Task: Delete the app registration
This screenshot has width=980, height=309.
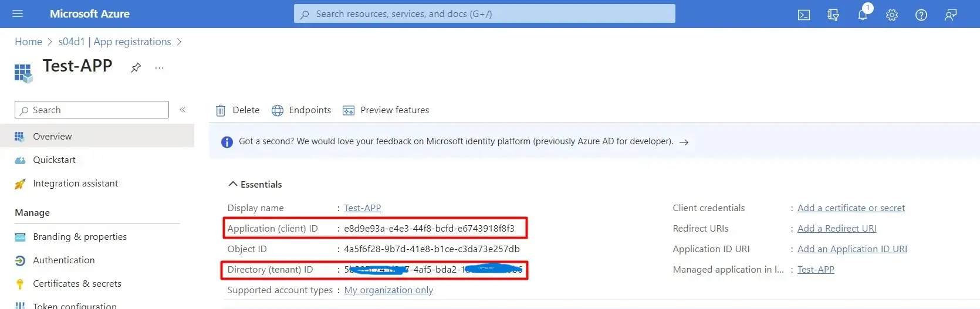Action: [x=238, y=110]
